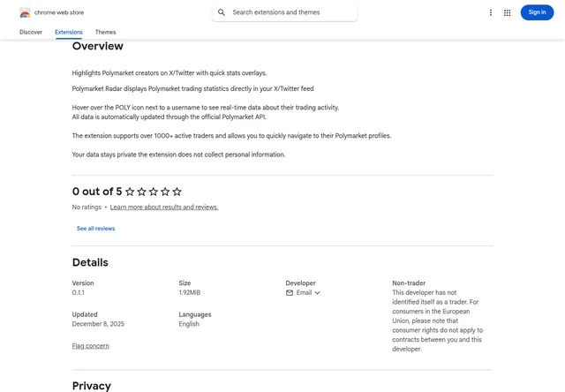
Task: Click the Details heading
Action: 90,262
